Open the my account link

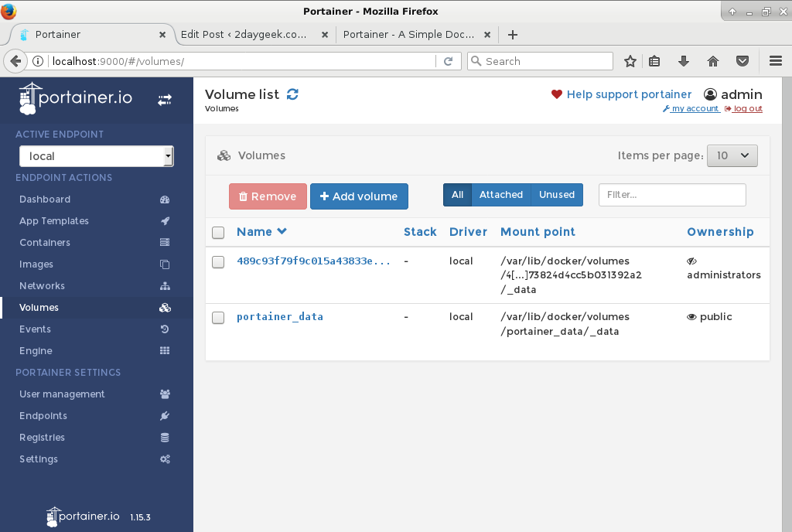(x=691, y=108)
